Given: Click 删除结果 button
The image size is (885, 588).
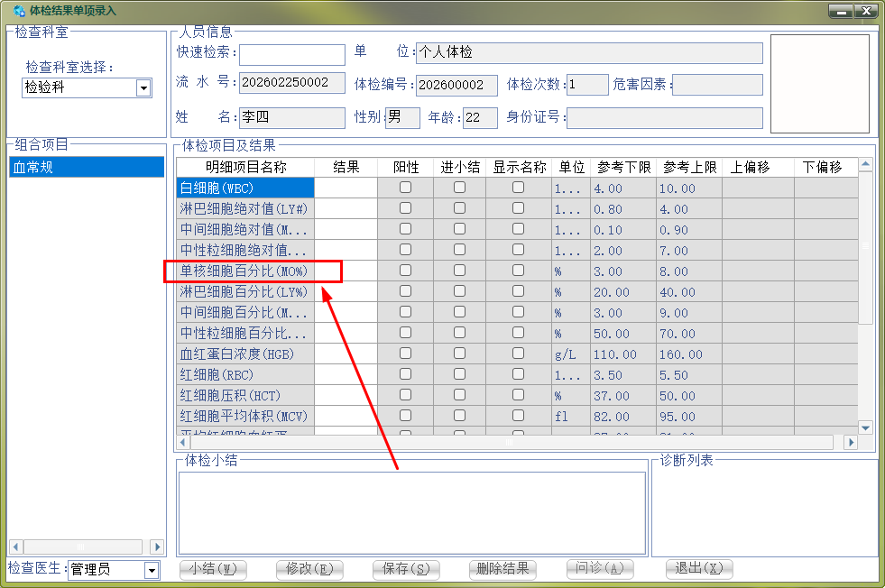Looking at the screenshot, I should point(502,569).
